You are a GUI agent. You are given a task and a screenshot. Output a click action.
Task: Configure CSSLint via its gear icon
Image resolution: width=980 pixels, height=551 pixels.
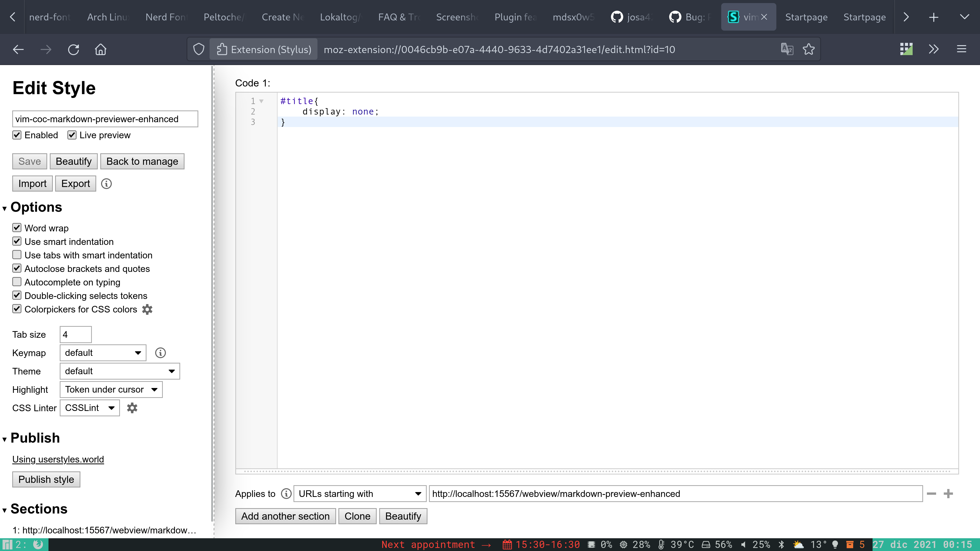[132, 408]
